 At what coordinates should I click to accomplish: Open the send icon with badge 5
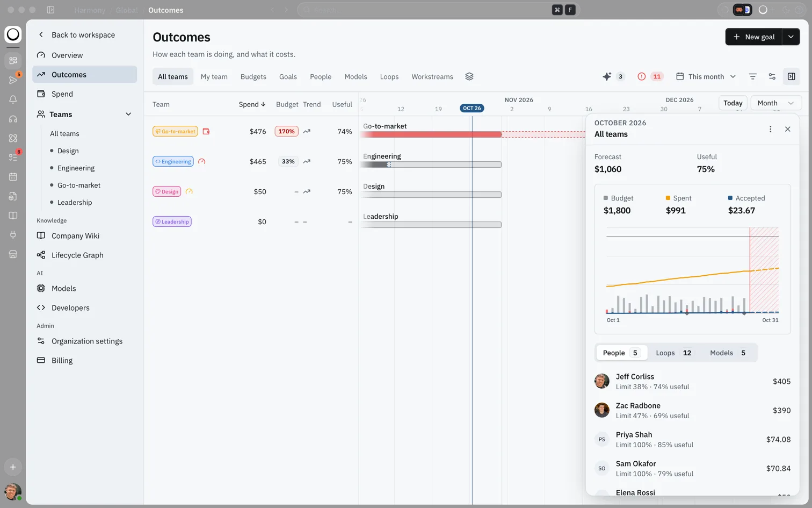13,80
